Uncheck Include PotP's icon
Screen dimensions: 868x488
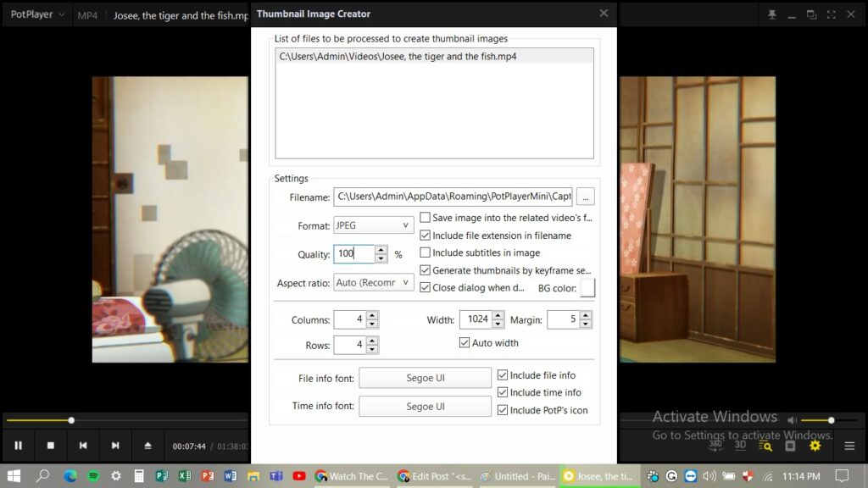click(503, 410)
